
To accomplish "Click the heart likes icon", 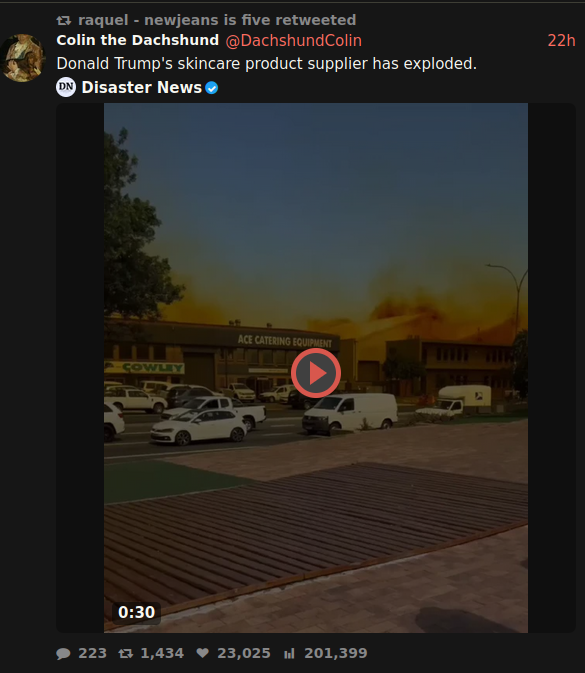I will [203, 653].
